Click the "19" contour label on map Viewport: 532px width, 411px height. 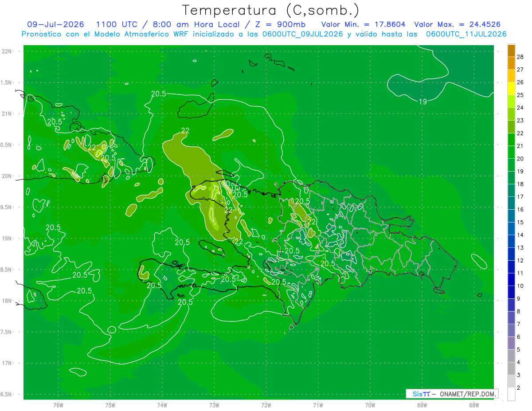(x=423, y=102)
